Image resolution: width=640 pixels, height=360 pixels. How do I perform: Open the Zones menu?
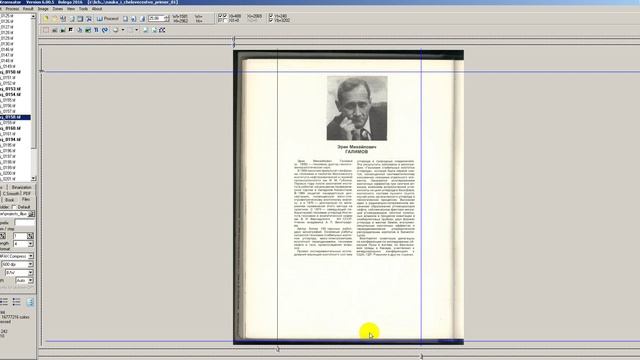[58, 9]
